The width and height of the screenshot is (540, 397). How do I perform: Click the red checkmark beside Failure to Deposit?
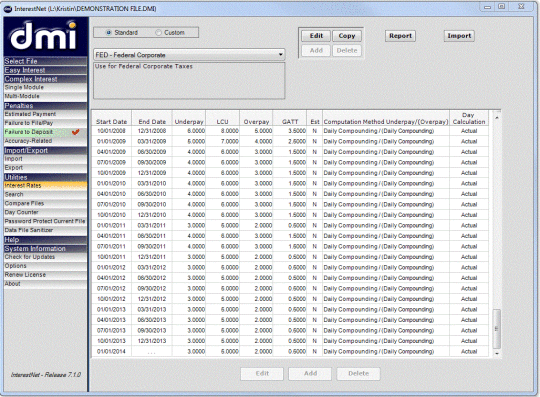coord(76,132)
